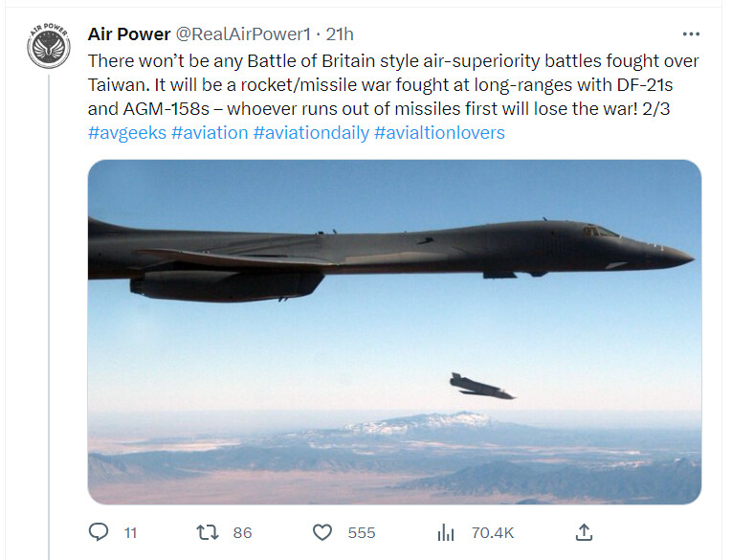754x560 pixels.
Task: Enlarge the bomber aircraft photo
Action: 394,331
